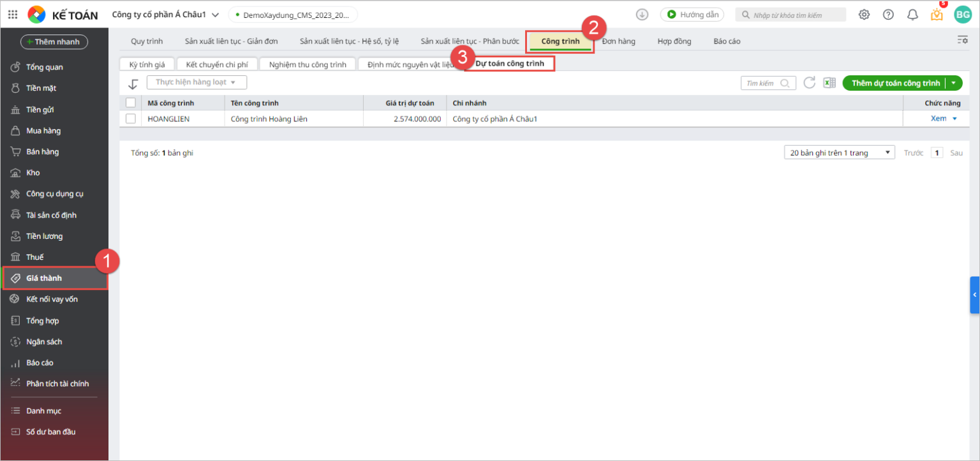Click the top global search field
The image size is (980, 461).
click(x=791, y=15)
